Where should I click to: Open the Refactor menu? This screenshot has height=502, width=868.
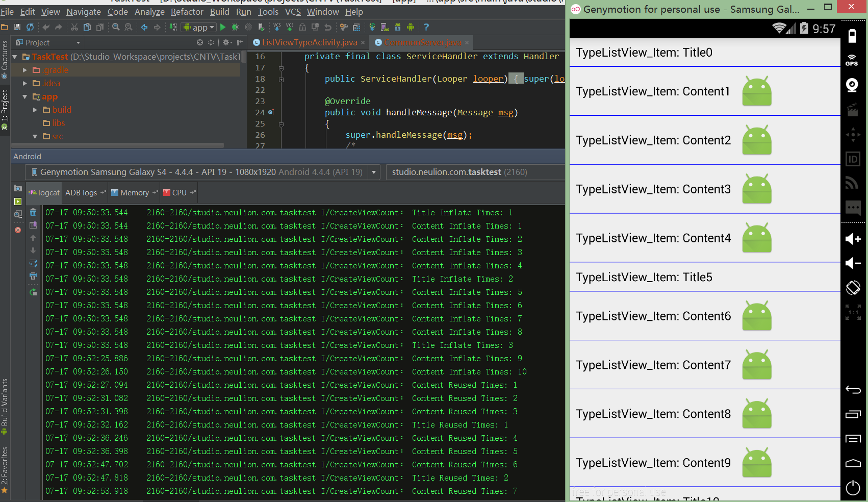click(x=187, y=12)
